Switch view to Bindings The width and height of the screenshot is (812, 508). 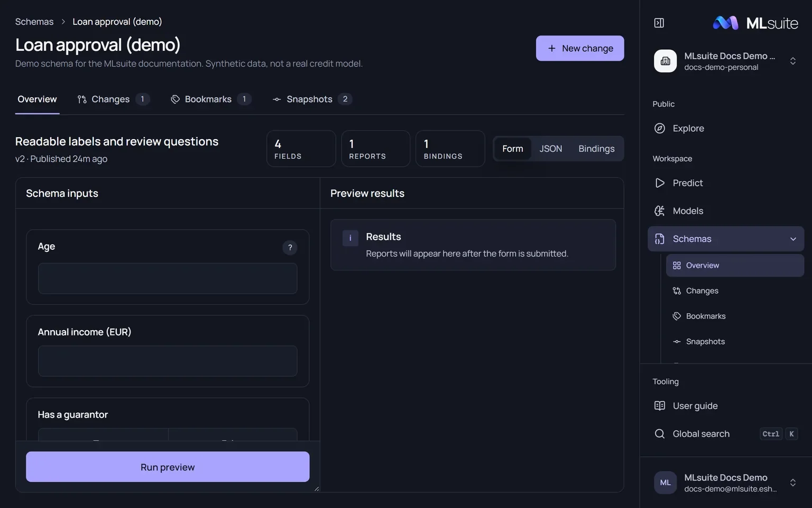pos(596,149)
